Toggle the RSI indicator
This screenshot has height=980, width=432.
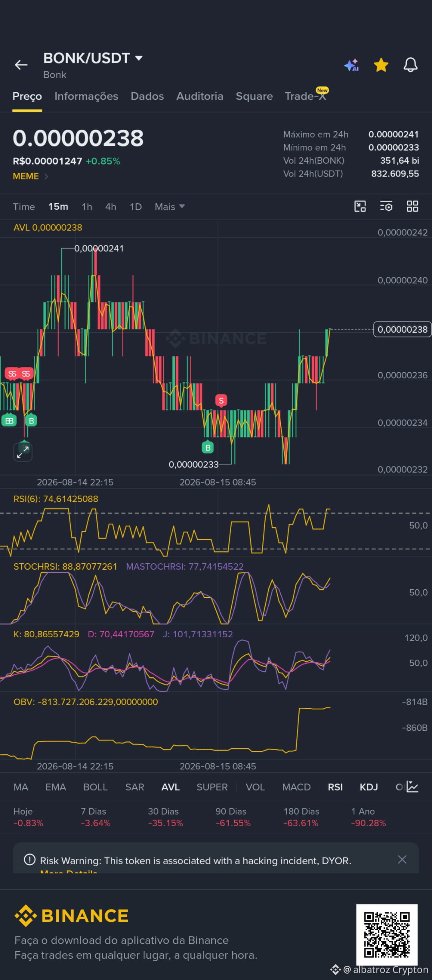coord(335,787)
